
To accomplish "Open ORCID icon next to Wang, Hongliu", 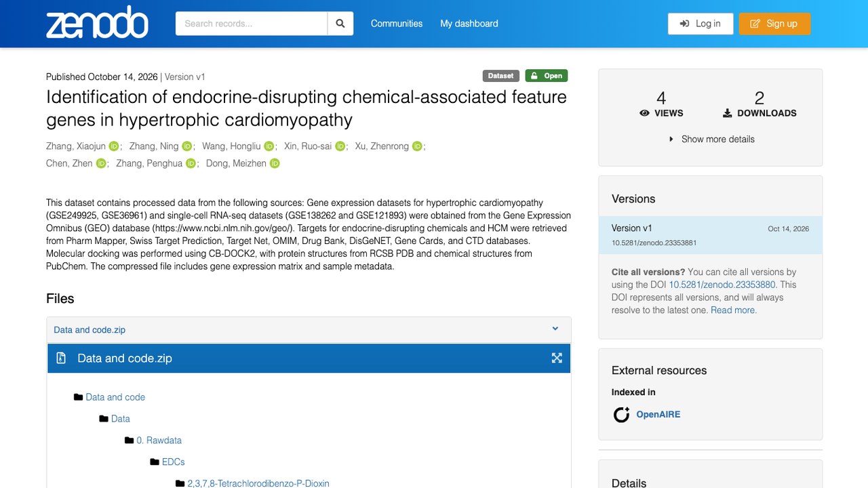I will tap(269, 146).
